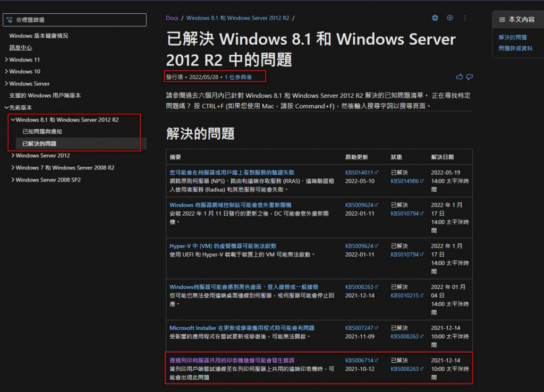The image size is (544, 392).
Task: Select 已解決的問題 sidebar item
Action: click(x=39, y=143)
